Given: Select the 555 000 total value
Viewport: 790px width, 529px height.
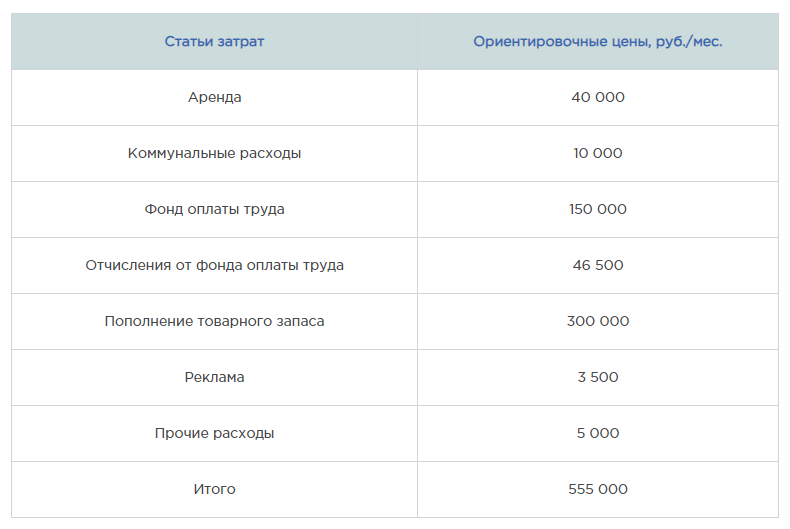Looking at the screenshot, I should click(598, 489).
